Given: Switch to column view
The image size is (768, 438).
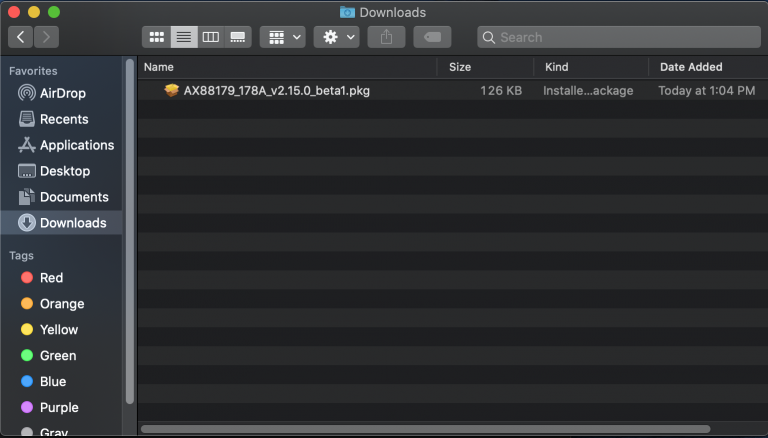Looking at the screenshot, I should tap(211, 37).
